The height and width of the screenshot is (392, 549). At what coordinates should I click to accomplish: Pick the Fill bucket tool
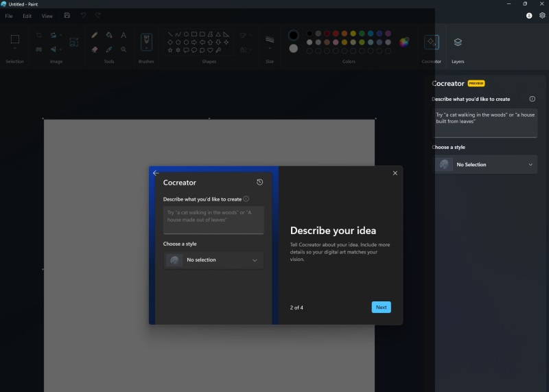(x=109, y=35)
